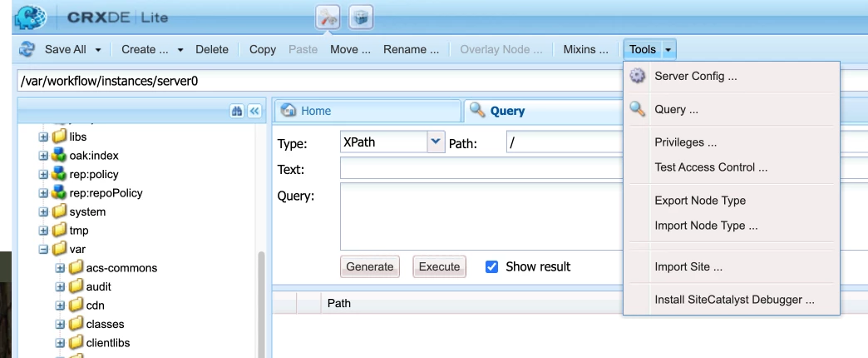Click the Generate button
The width and height of the screenshot is (868, 358).
[370, 266]
